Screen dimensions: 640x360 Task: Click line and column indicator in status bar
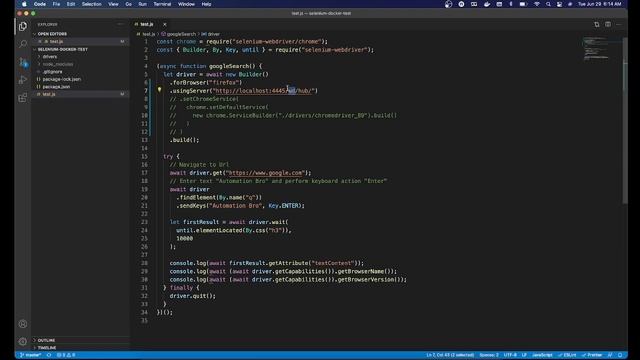click(450, 355)
